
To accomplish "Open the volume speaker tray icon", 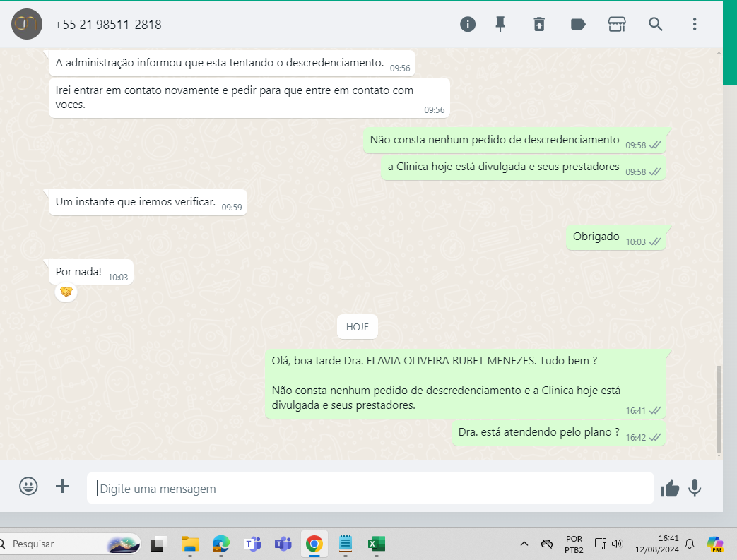I will tap(617, 544).
